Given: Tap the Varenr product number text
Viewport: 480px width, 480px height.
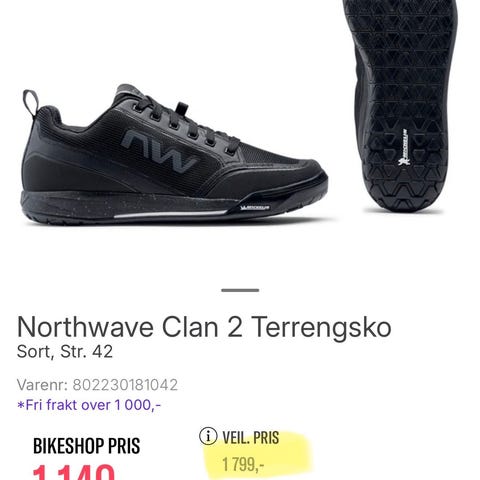Looking at the screenshot, I should coord(97,385).
